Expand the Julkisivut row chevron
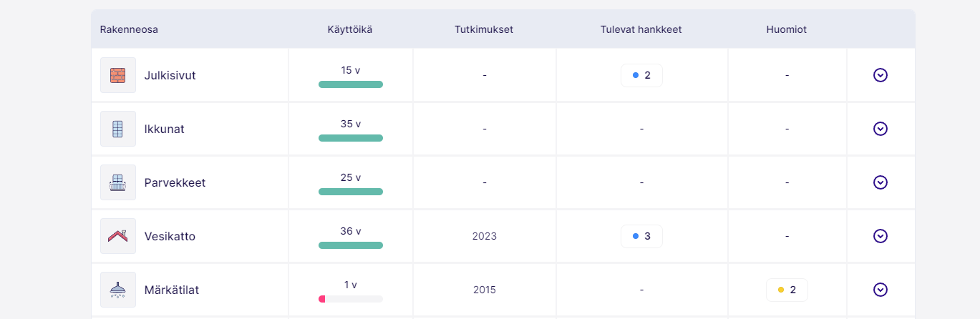This screenshot has height=319, width=980. [880, 75]
